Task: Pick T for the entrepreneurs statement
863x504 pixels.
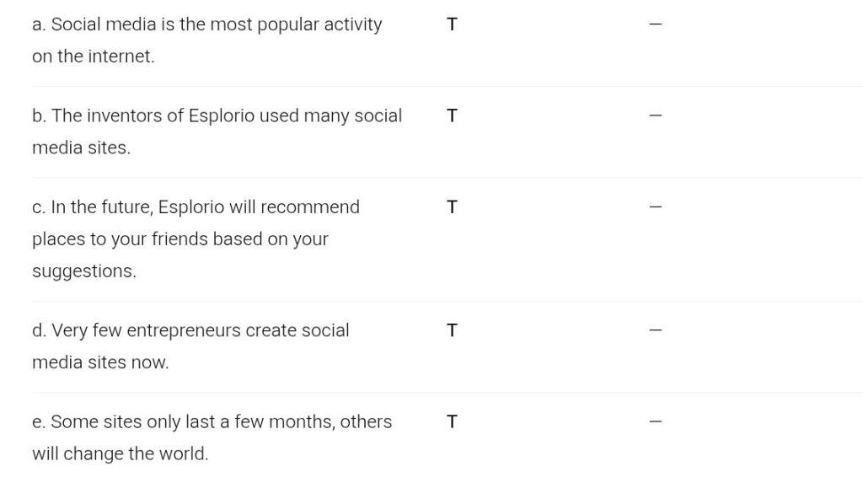Action: tap(452, 330)
